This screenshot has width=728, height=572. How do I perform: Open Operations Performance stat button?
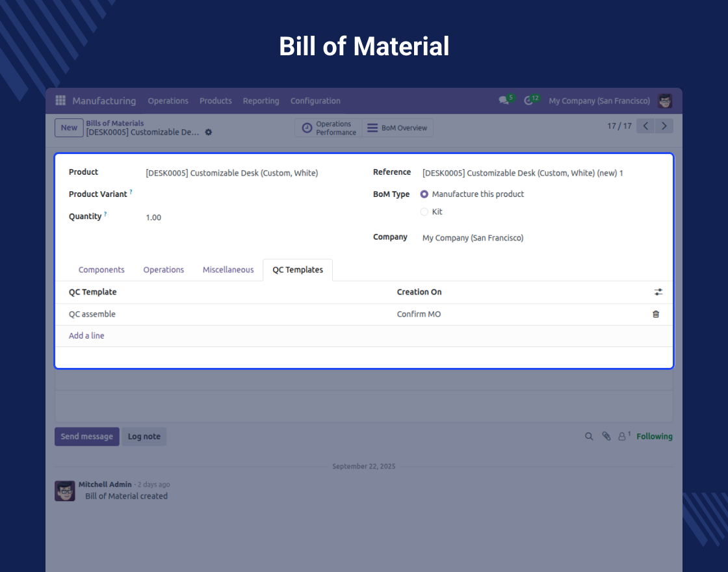coord(329,127)
